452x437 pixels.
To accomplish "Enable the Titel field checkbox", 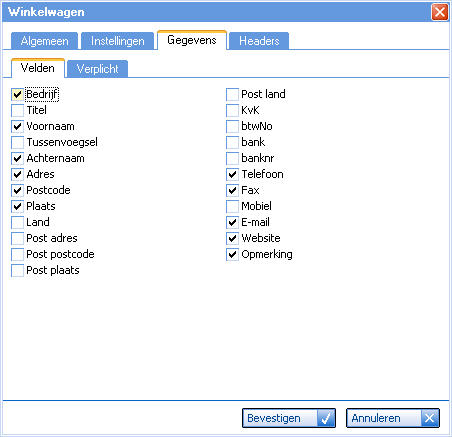I will click(17, 110).
